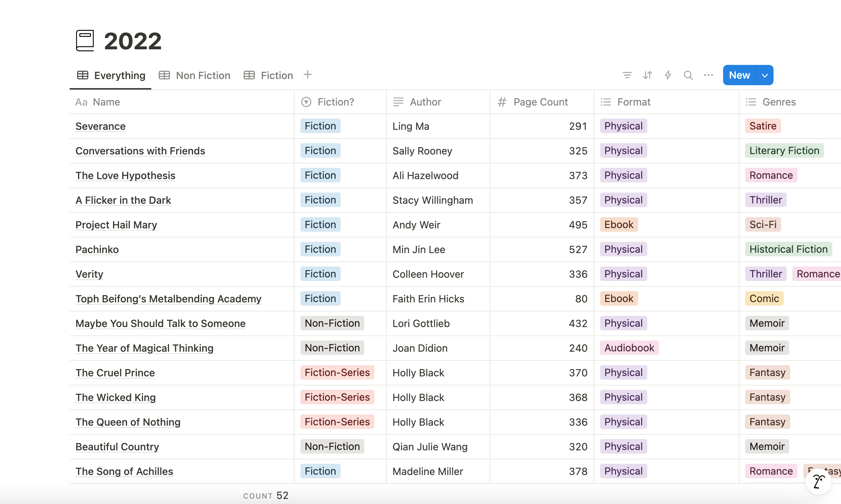Open the filter icon in the toolbar
Image resolution: width=841 pixels, height=504 pixels.
click(x=627, y=75)
